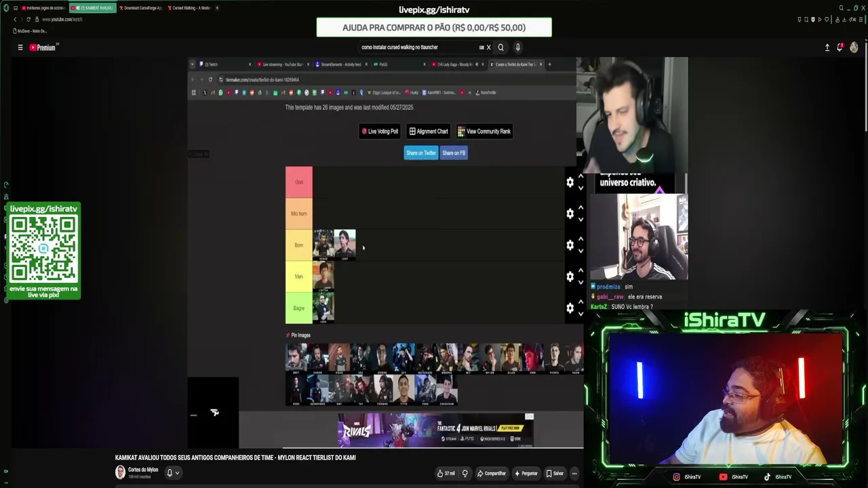Click the Compartilhar share button
The image size is (868, 488).
(492, 473)
